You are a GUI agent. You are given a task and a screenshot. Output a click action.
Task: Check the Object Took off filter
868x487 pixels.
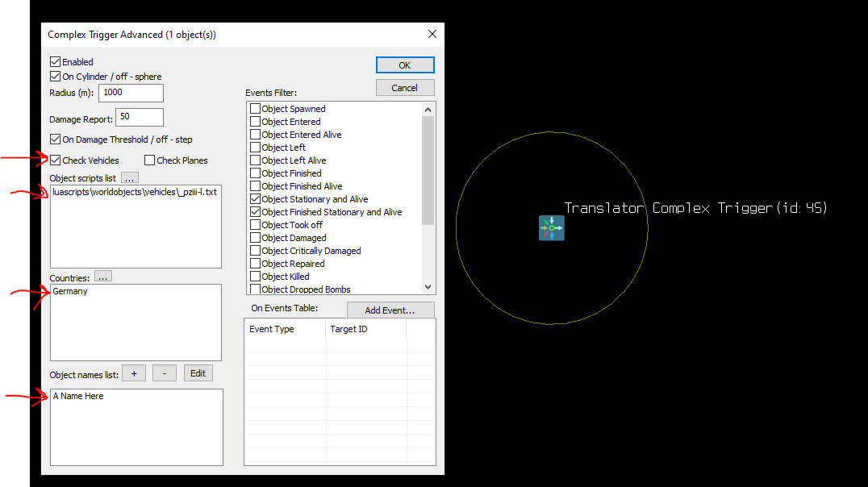click(x=255, y=225)
